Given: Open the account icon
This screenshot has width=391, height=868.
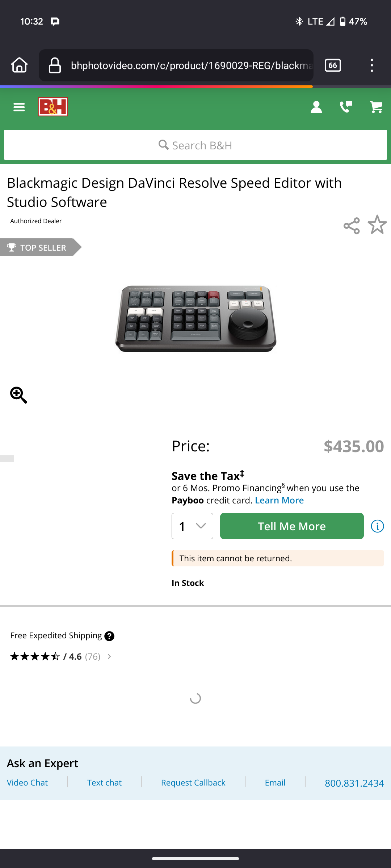Looking at the screenshot, I should coord(316,107).
